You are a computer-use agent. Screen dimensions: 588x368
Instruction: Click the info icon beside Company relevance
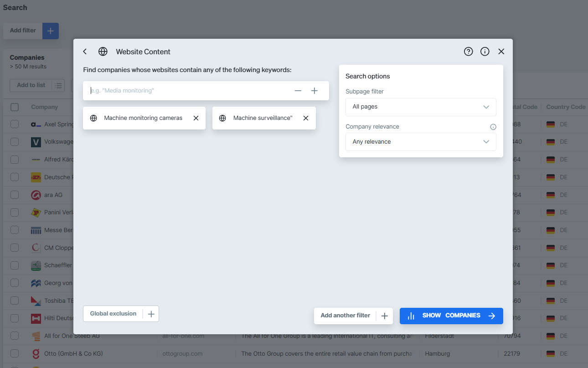click(493, 127)
